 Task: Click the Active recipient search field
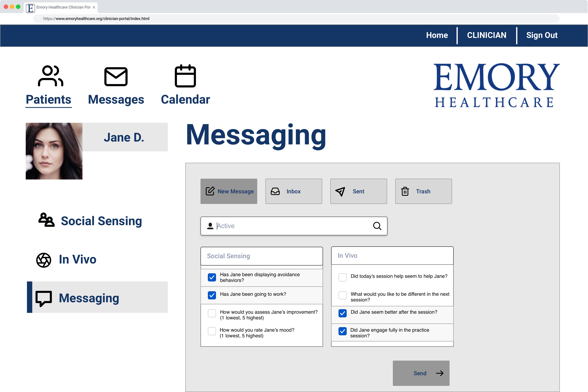pyautogui.click(x=294, y=226)
